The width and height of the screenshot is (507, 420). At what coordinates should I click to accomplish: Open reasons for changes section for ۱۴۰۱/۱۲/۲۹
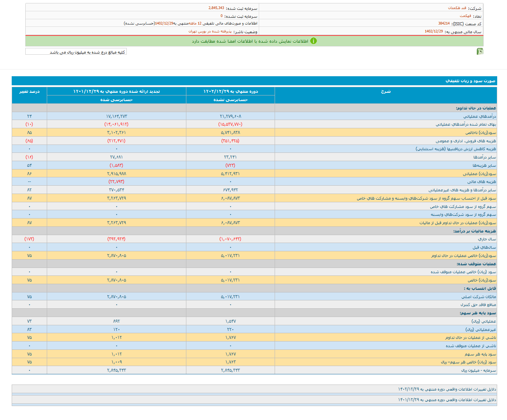click(x=447, y=400)
